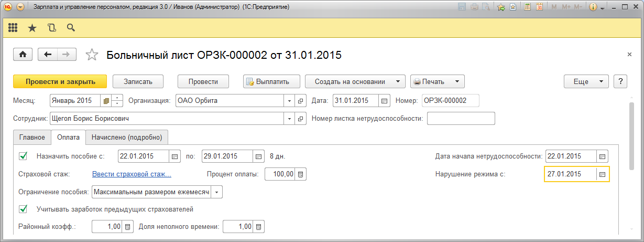Add document to favorites via title star

92,55
